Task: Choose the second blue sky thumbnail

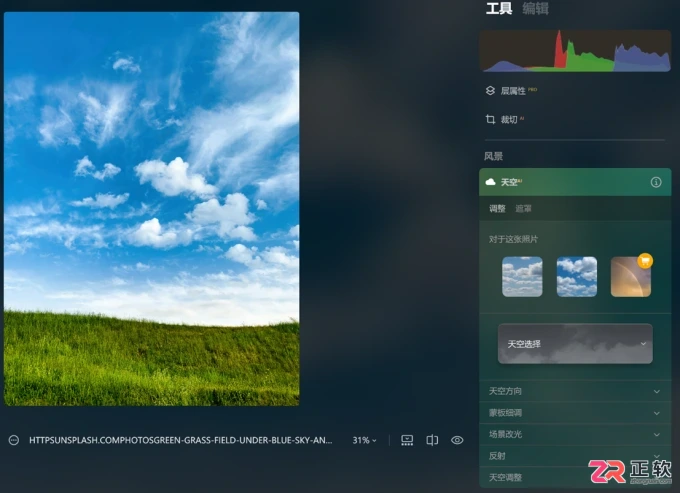Action: [x=577, y=277]
